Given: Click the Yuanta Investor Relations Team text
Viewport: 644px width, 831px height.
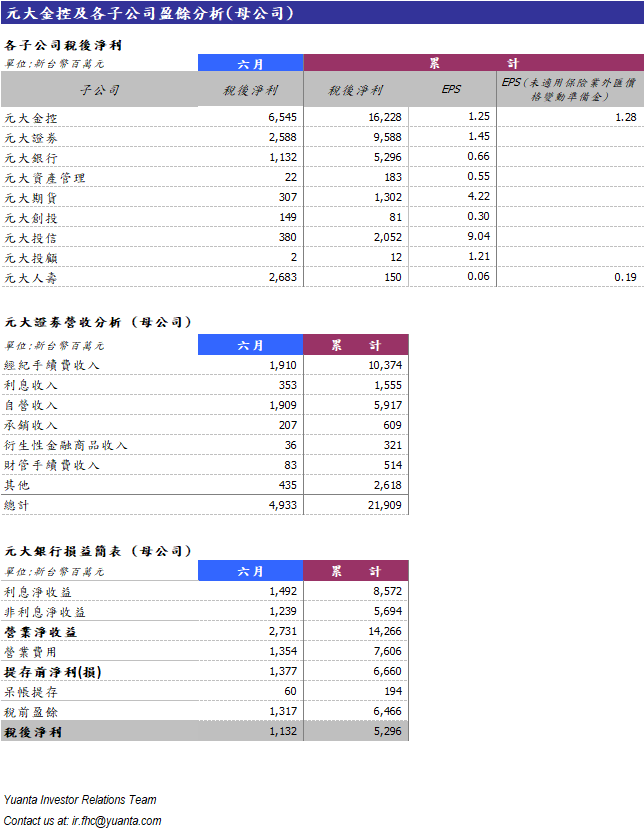Looking at the screenshot, I should (80, 800).
